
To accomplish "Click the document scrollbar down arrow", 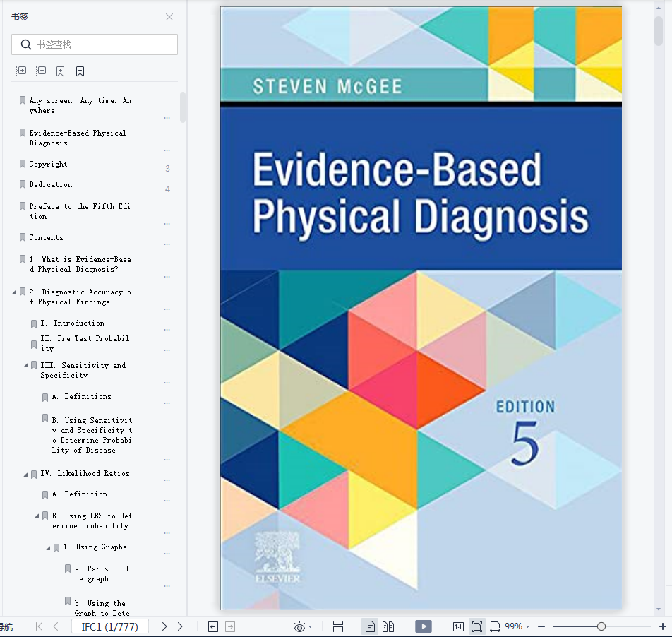I will coord(659,609).
